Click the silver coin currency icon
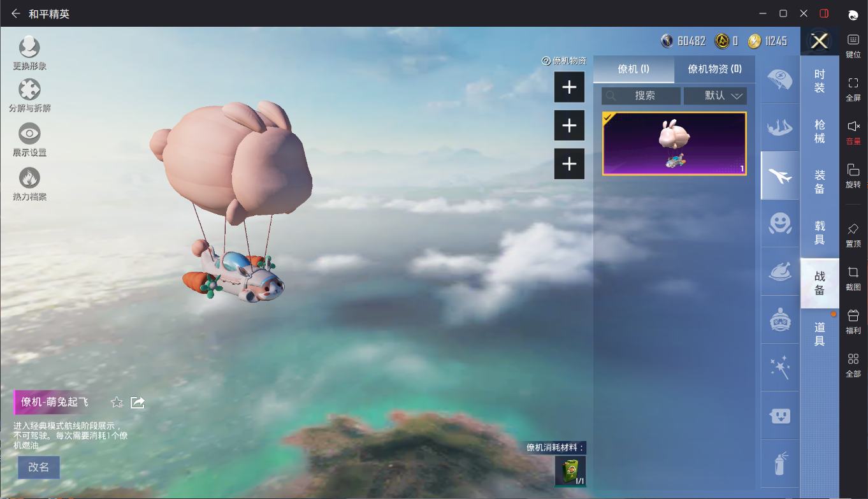868x499 pixels. [x=667, y=41]
